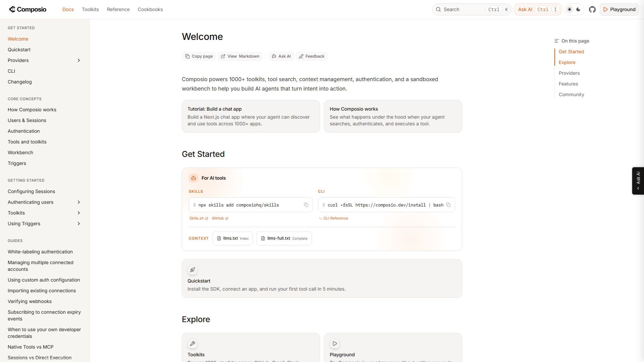Open the large Quickstart card

click(322, 279)
